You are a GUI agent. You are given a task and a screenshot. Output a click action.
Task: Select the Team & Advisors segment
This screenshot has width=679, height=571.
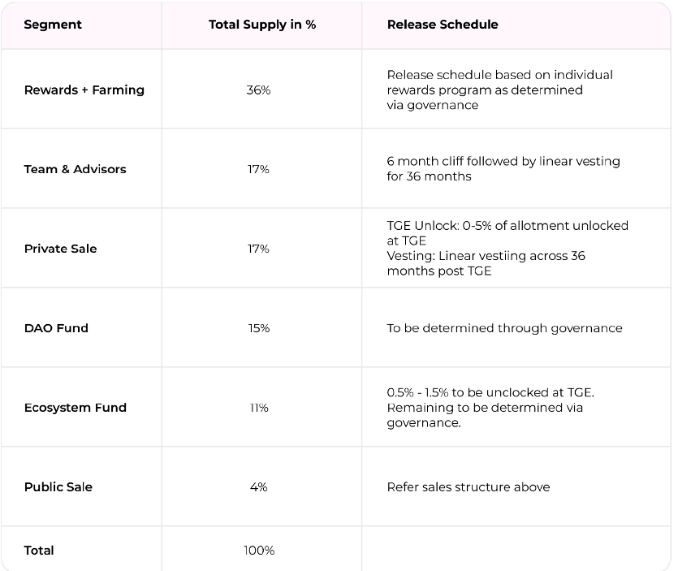[75, 169]
